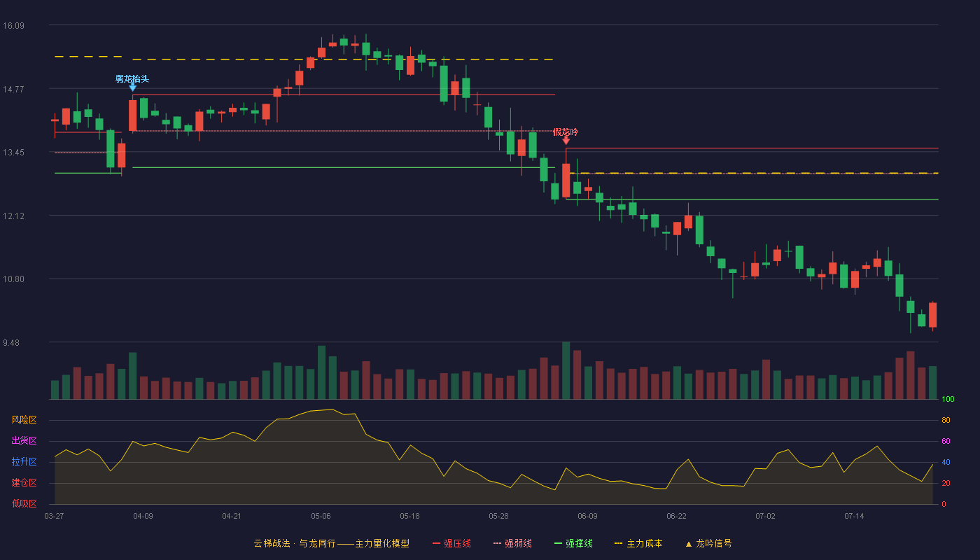Click the tallest volume bar under 假龙吟 candle

click(x=566, y=370)
